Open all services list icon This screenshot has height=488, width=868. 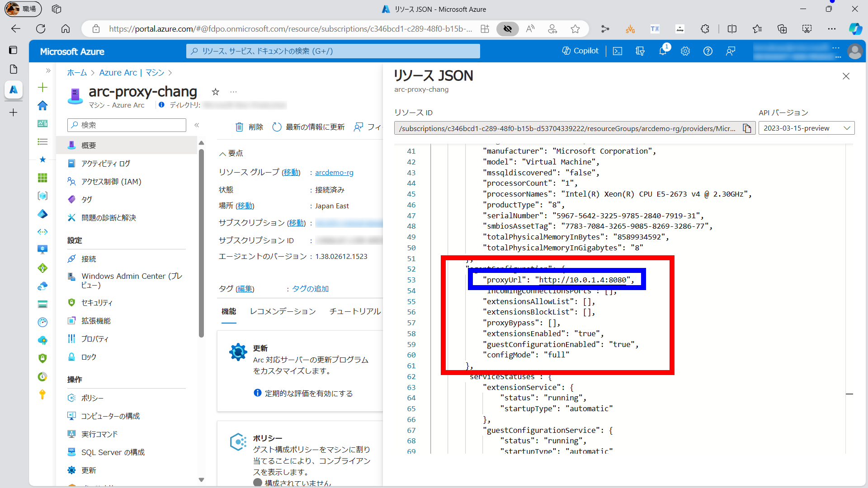coord(42,142)
